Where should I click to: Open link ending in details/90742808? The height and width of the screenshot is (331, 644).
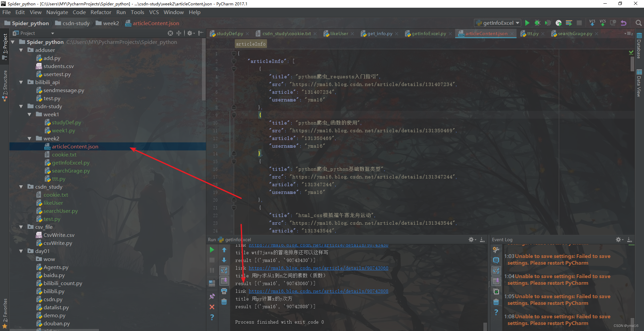(x=318, y=291)
